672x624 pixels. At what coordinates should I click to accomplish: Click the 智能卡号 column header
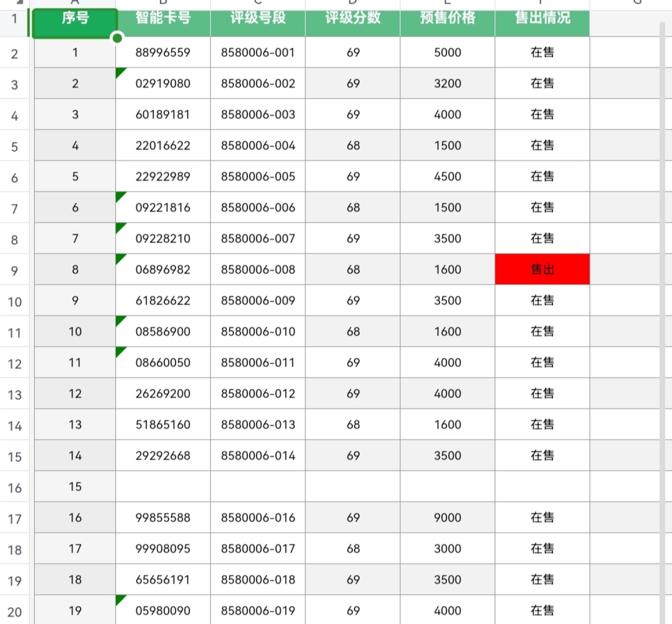tap(163, 23)
